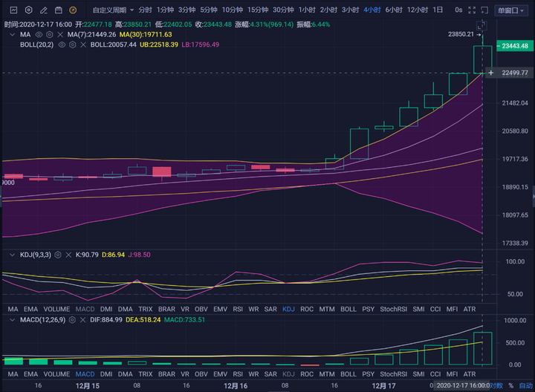Viewport: 535px width, 392px height.
Task: Open the 自定义周期 custom period dropdown
Action: [x=113, y=10]
